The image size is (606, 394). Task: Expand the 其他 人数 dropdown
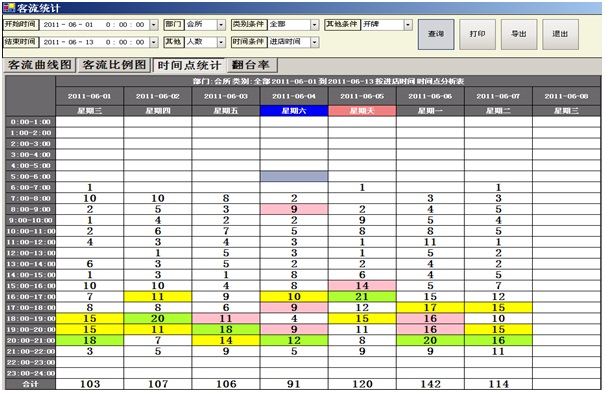221,42
